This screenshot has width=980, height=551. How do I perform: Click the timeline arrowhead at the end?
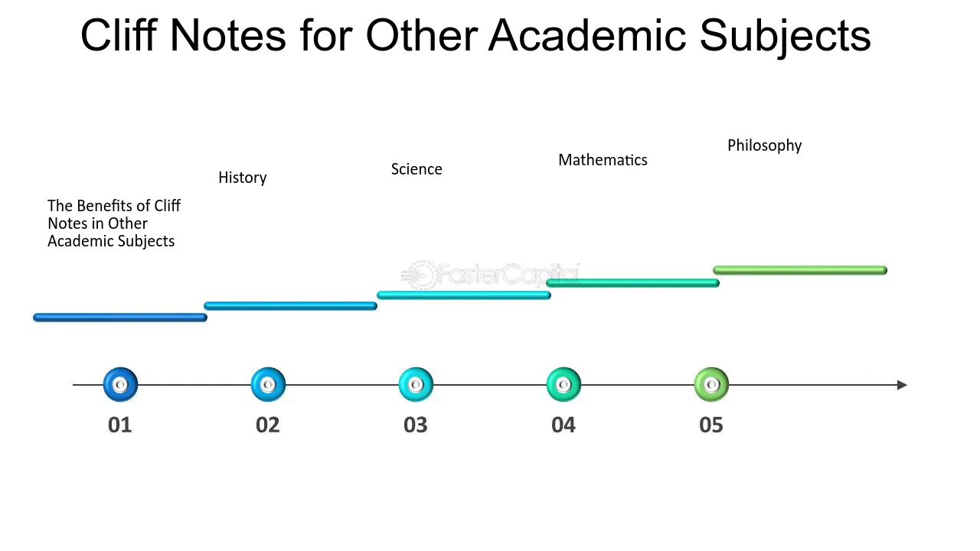[x=902, y=385]
